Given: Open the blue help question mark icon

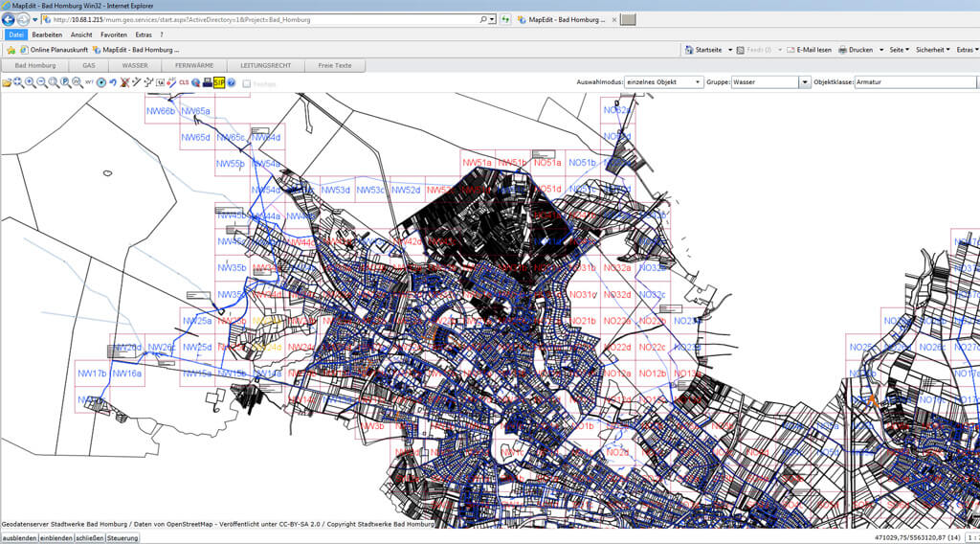Looking at the screenshot, I should coord(232,82).
